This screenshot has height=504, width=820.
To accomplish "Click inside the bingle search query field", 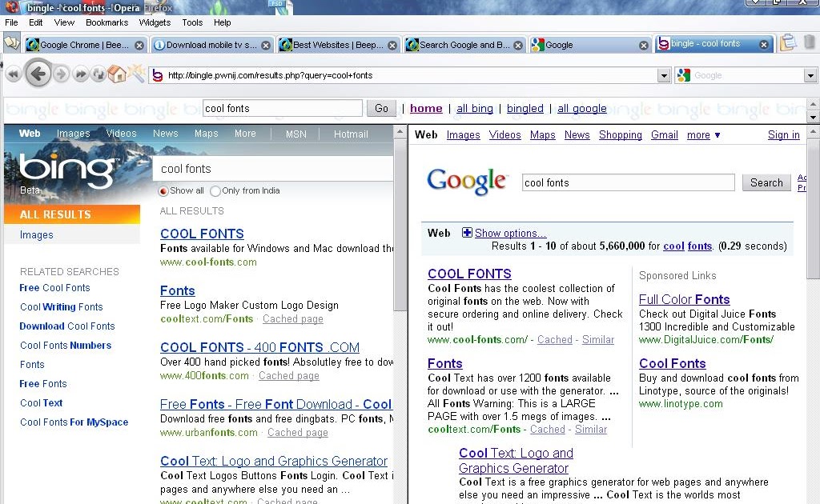I will click(283, 108).
